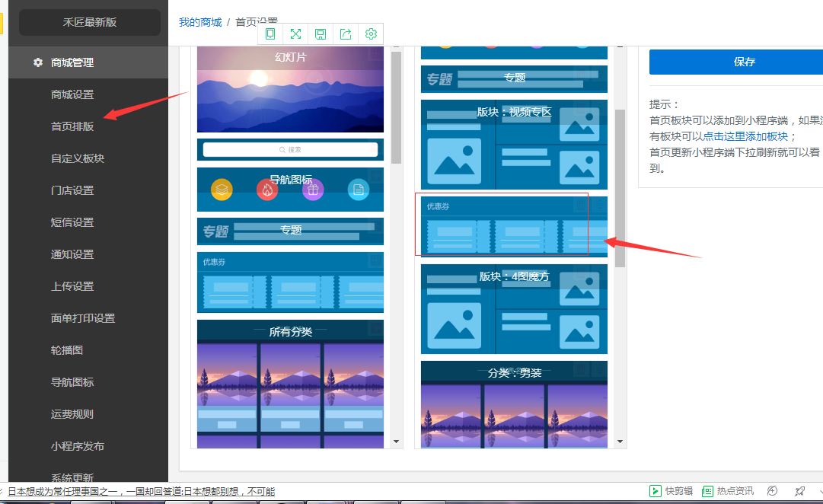This screenshot has height=504, width=823.
Task: Click the green floppy disk save icon
Action: coord(321,33)
